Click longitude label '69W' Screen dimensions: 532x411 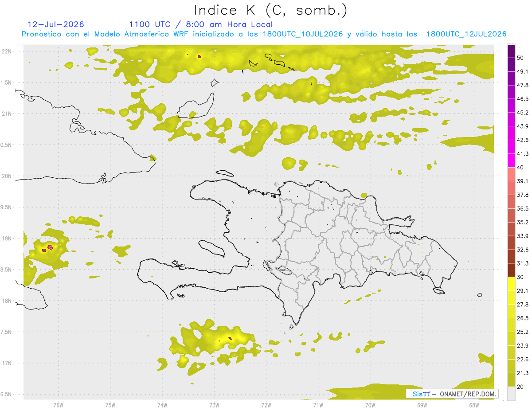point(422,405)
